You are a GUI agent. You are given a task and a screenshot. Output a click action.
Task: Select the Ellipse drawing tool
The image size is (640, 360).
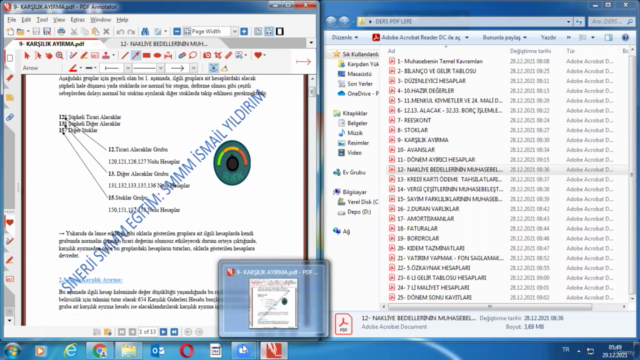157,55
